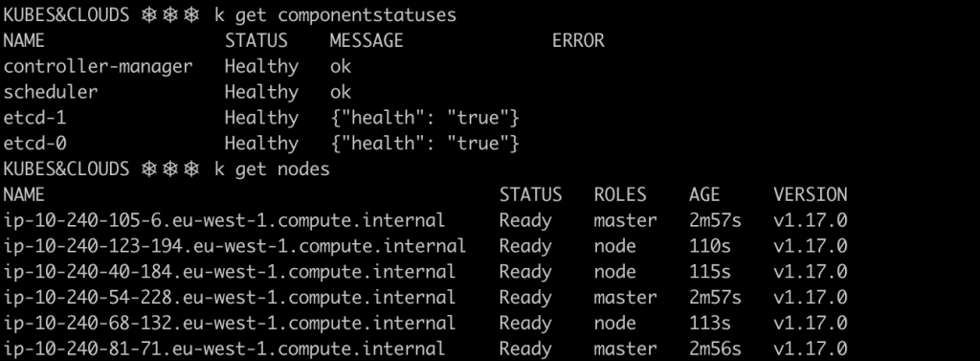Click the VERSION column header
This screenshot has height=361, width=980.
(x=810, y=194)
